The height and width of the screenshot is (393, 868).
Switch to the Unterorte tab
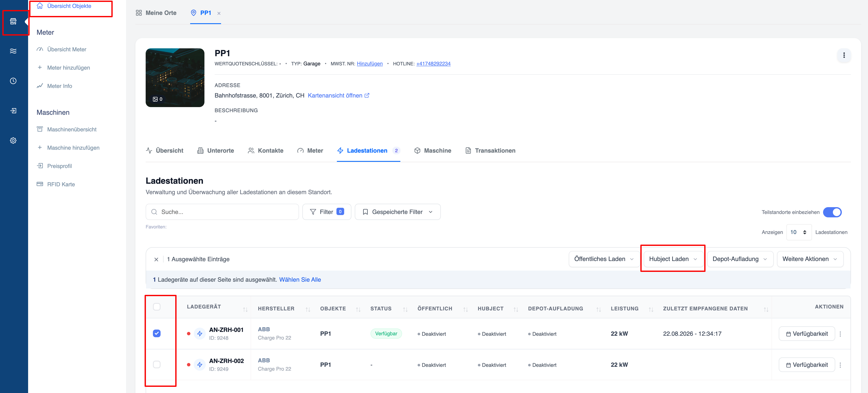click(216, 151)
